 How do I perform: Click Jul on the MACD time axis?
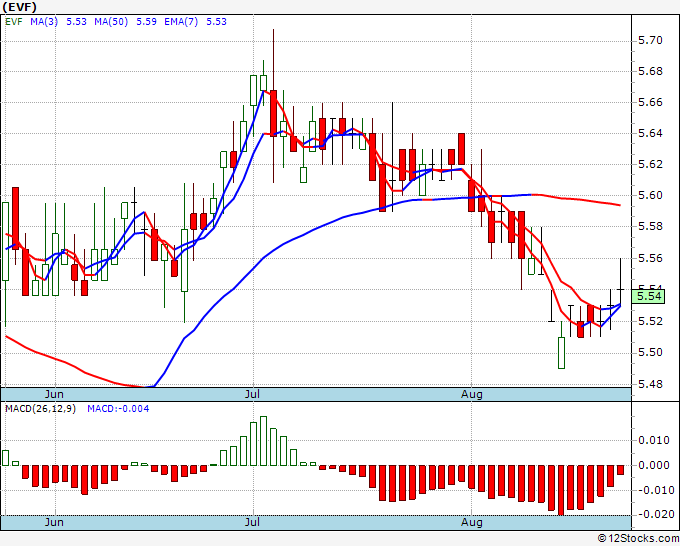tap(252, 522)
